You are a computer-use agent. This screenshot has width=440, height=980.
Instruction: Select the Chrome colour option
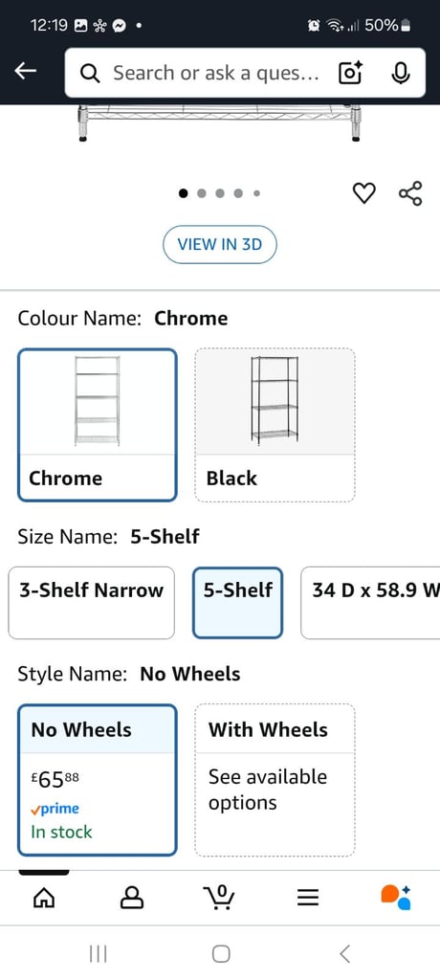click(x=98, y=425)
